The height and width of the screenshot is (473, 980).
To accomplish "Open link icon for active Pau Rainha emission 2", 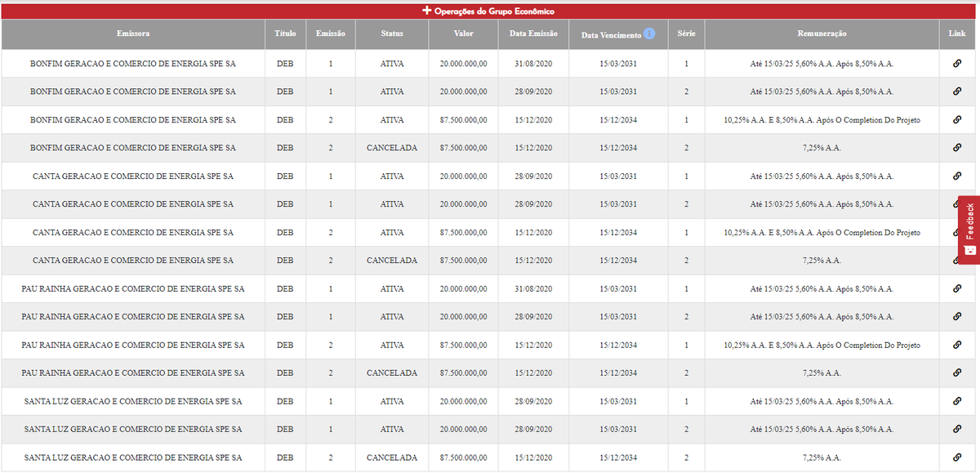I will (957, 346).
